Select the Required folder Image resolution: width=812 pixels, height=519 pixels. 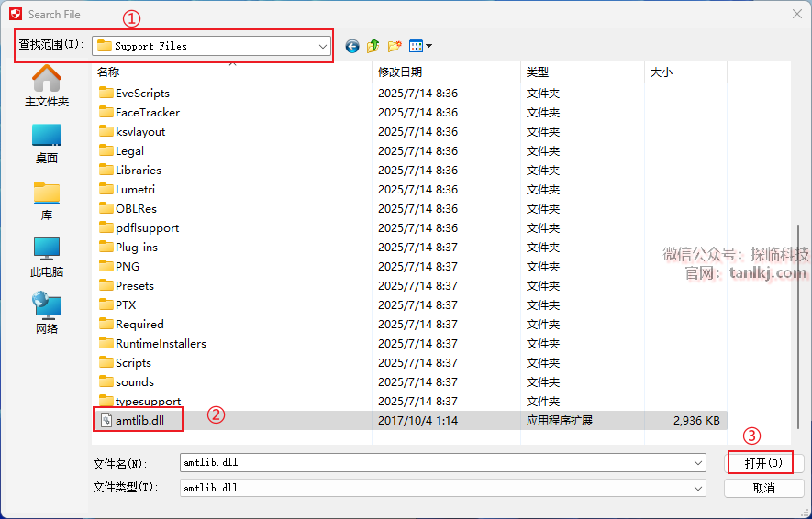(x=139, y=325)
